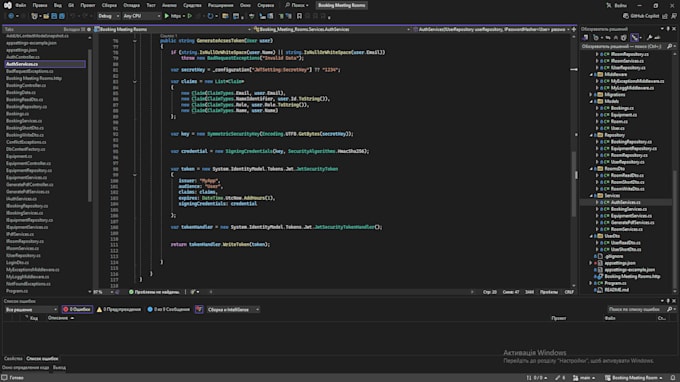Click the Save file toolbar icon
The width and height of the screenshot is (680, 382).
click(54, 16)
